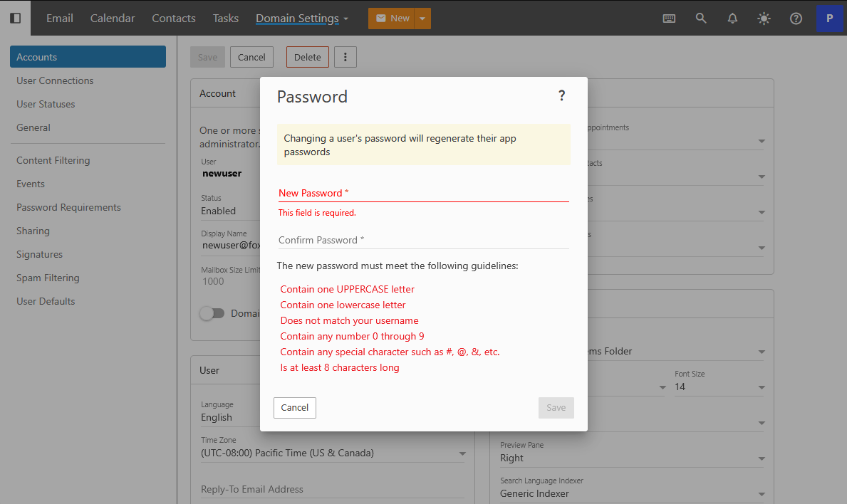This screenshot has height=504, width=847.
Task: Toggle the sidebar panel icon
Action: (15, 18)
